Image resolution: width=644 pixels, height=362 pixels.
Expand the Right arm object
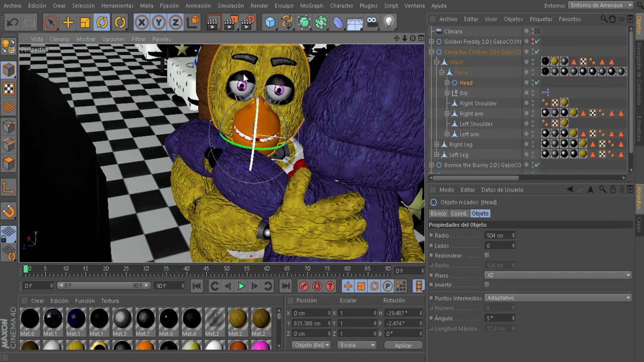pos(447,114)
